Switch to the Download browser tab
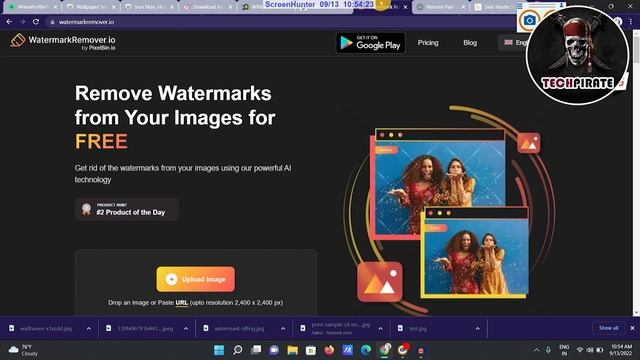Image resolution: width=640 pixels, height=360 pixels. [207, 7]
